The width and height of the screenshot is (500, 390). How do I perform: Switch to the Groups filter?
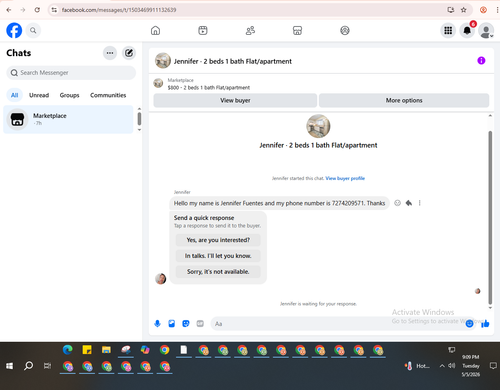69,95
